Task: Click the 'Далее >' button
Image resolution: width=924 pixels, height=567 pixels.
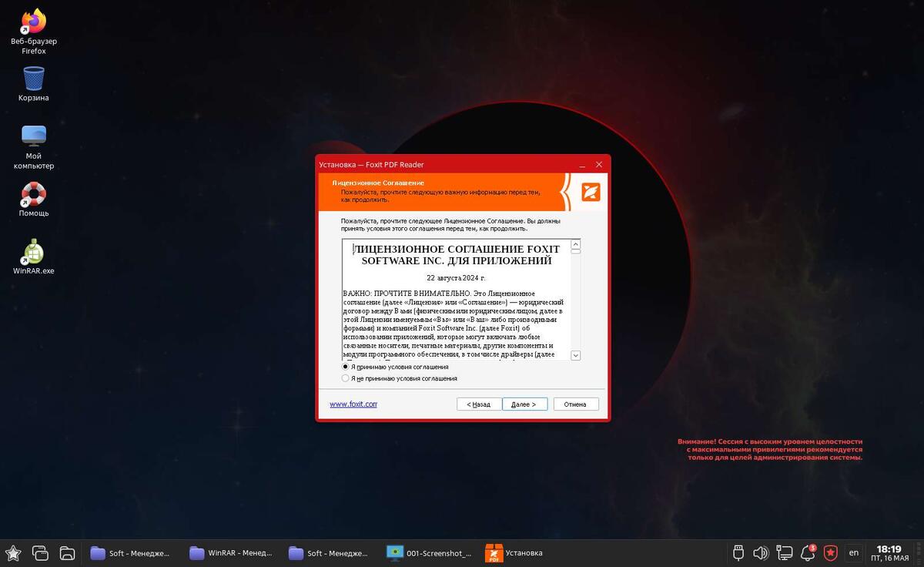Action: coord(524,404)
